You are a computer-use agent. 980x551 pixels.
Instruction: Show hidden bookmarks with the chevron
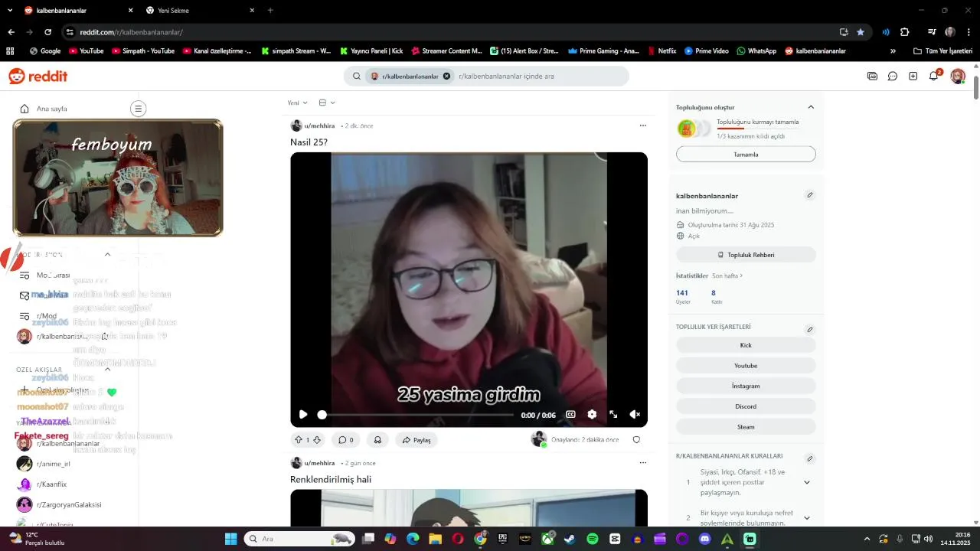[893, 51]
